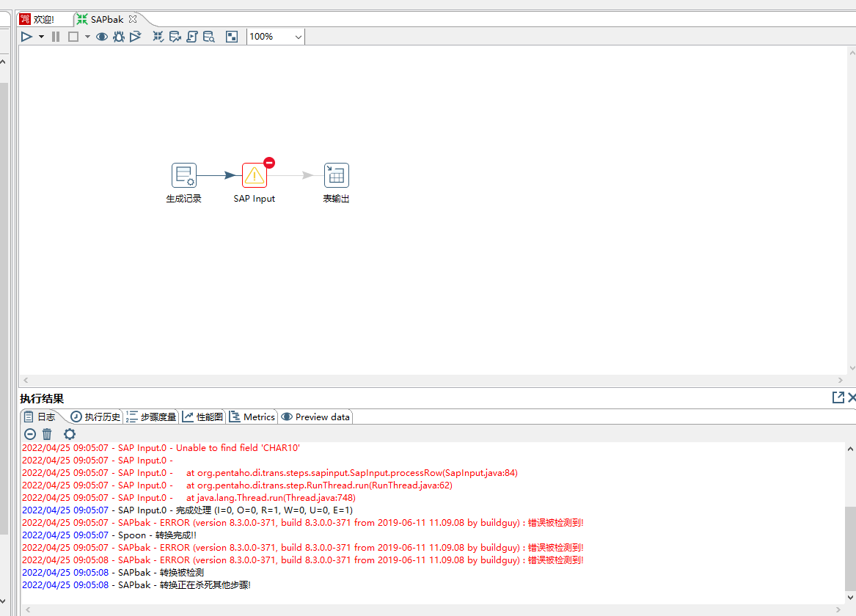856x616 pixels.
Task: Click the Spoon - 转换完成!! log line
Action: pos(109,535)
